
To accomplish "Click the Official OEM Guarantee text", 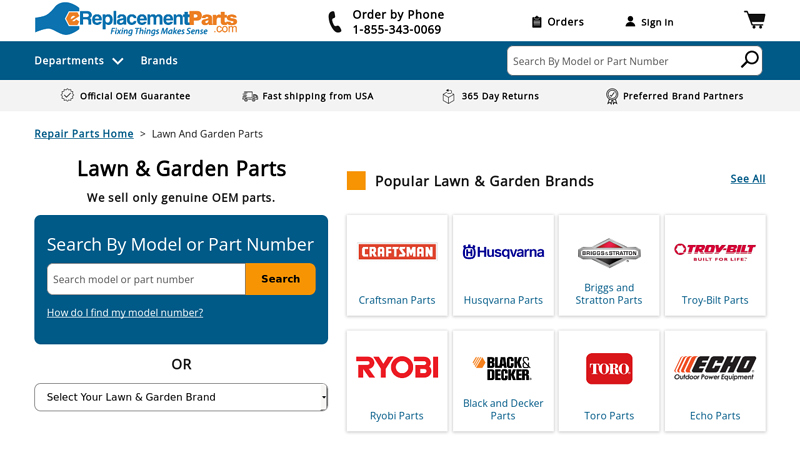I will click(135, 96).
